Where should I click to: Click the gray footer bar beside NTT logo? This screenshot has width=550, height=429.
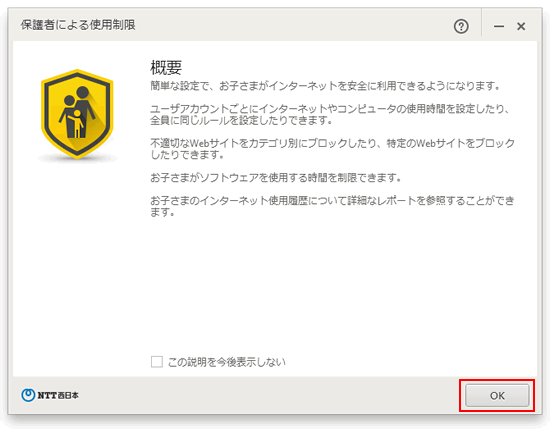(x=267, y=395)
